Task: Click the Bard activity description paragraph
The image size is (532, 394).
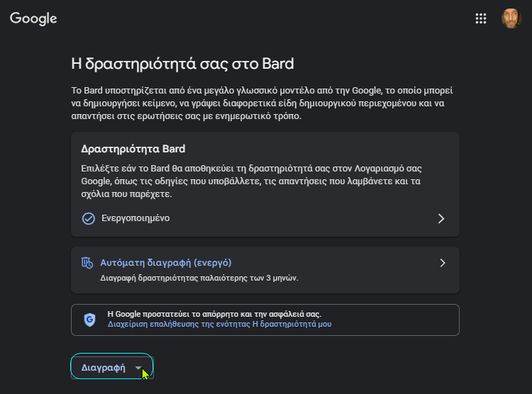Action: coord(251,181)
